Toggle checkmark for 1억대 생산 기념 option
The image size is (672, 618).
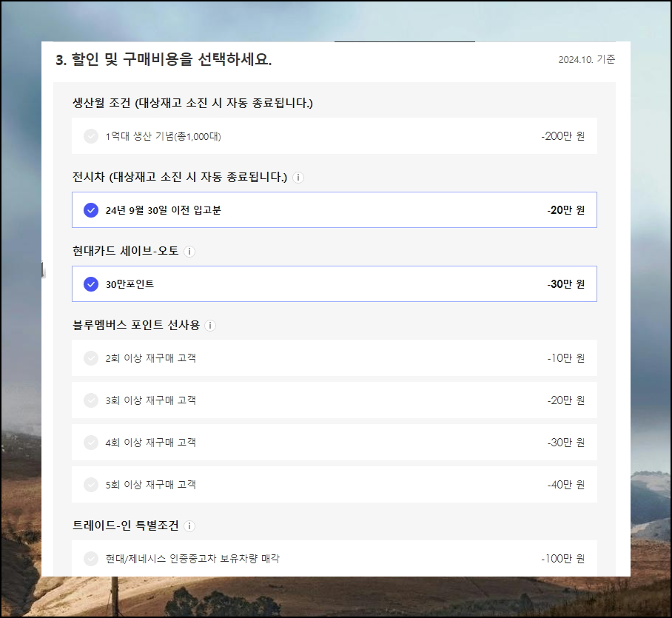(91, 136)
